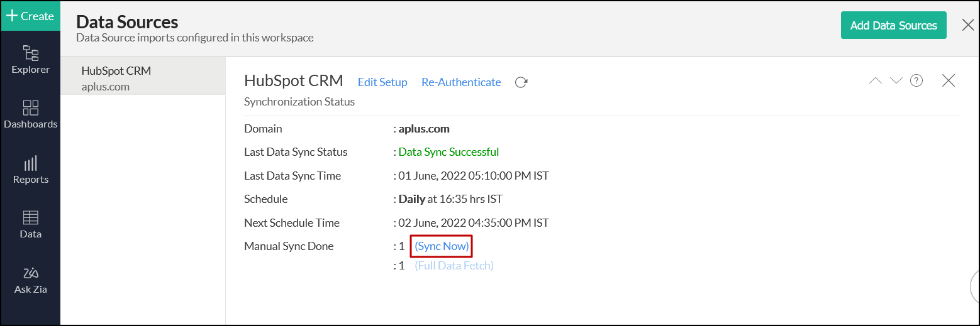The height and width of the screenshot is (326, 980).
Task: Open the Edit Setup link
Action: [382, 82]
